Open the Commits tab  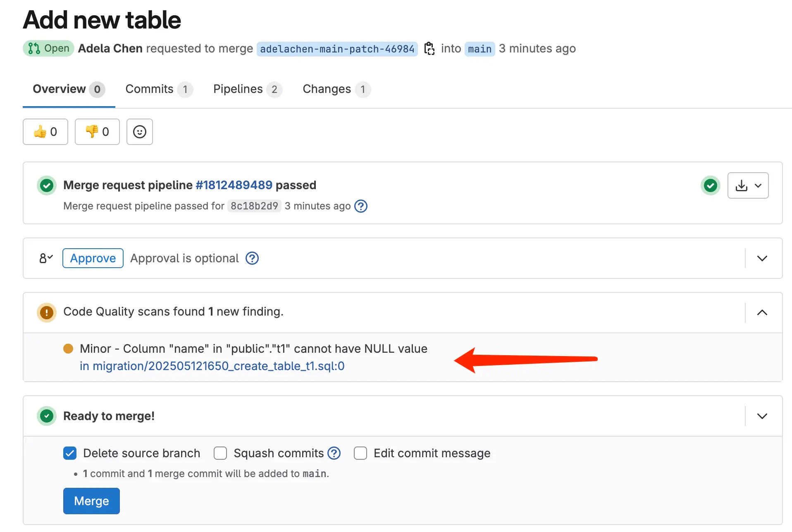pos(149,89)
